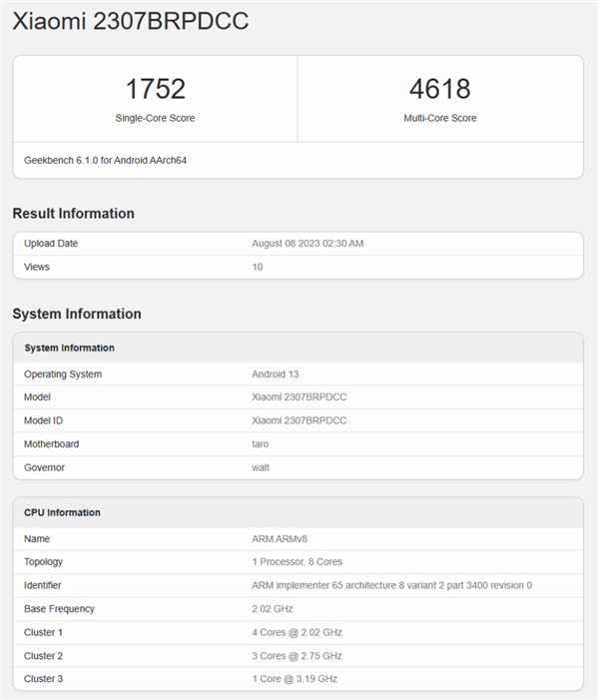This screenshot has width=599, height=700.
Task: Click the Base Frequency row label
Action: coord(59,608)
